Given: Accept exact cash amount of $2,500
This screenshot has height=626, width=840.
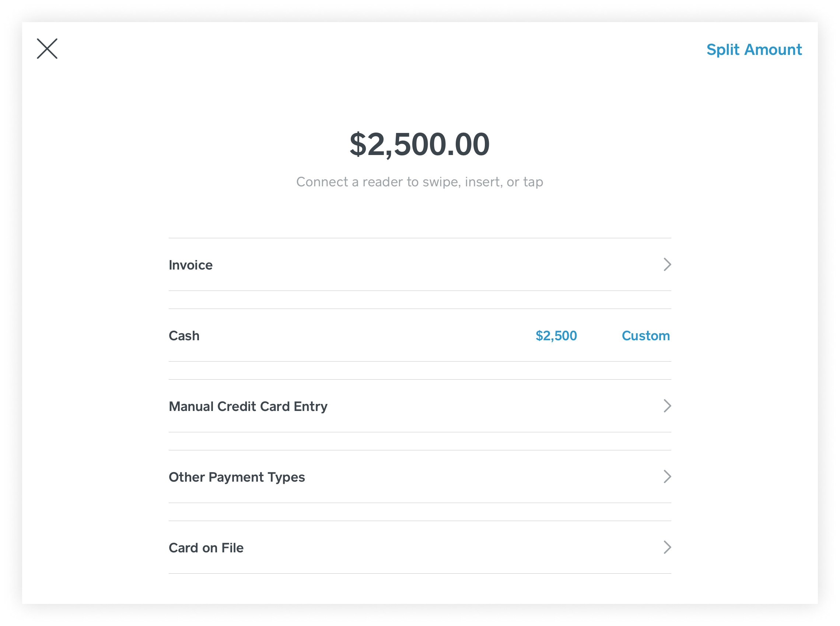Looking at the screenshot, I should click(556, 336).
